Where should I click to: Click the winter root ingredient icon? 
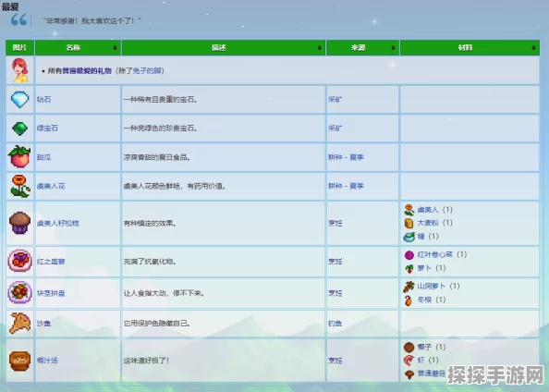coord(409,300)
